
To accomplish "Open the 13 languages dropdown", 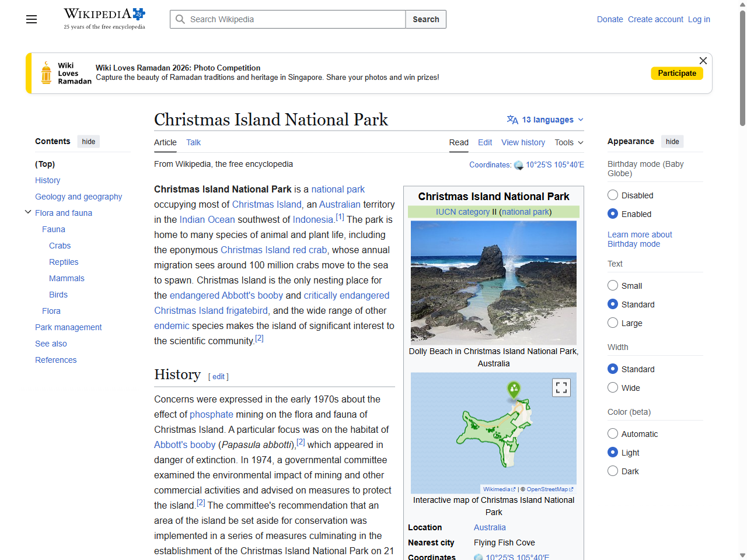I will click(x=545, y=120).
